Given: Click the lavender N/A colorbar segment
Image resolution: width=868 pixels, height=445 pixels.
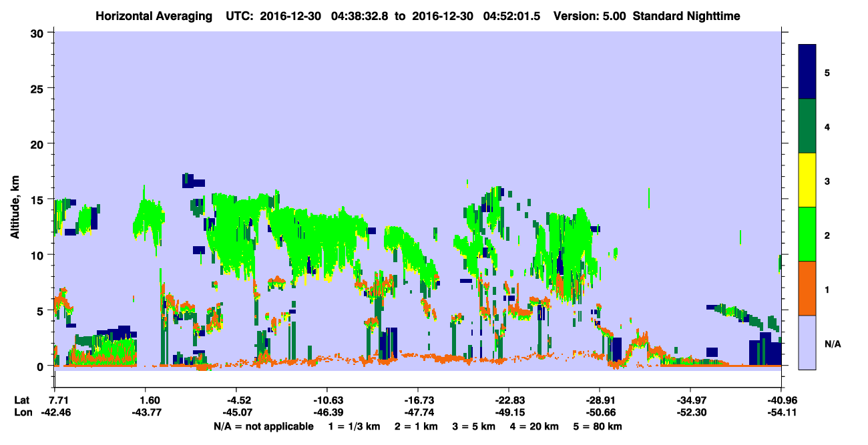Looking at the screenshot, I should click(807, 342).
